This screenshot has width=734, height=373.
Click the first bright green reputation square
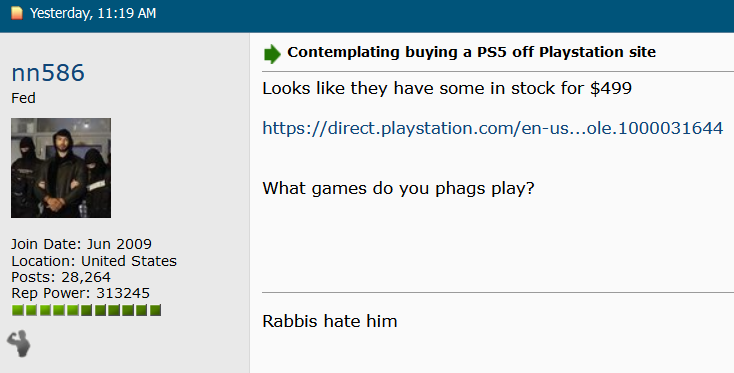pos(18,310)
